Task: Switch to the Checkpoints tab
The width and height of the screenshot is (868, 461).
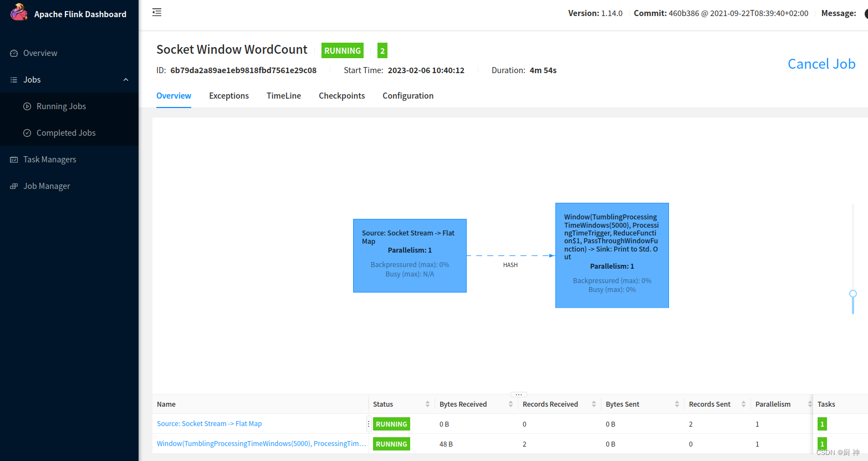Action: [342, 96]
